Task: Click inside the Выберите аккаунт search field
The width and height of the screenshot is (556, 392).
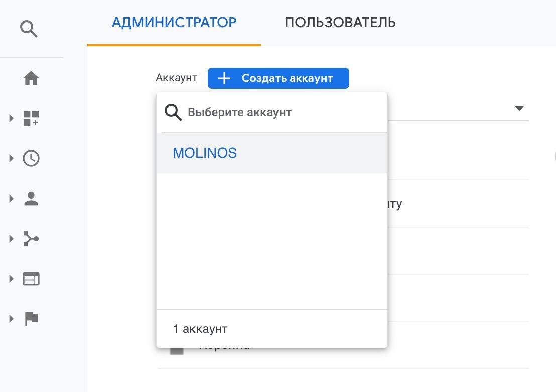Action: point(240,112)
